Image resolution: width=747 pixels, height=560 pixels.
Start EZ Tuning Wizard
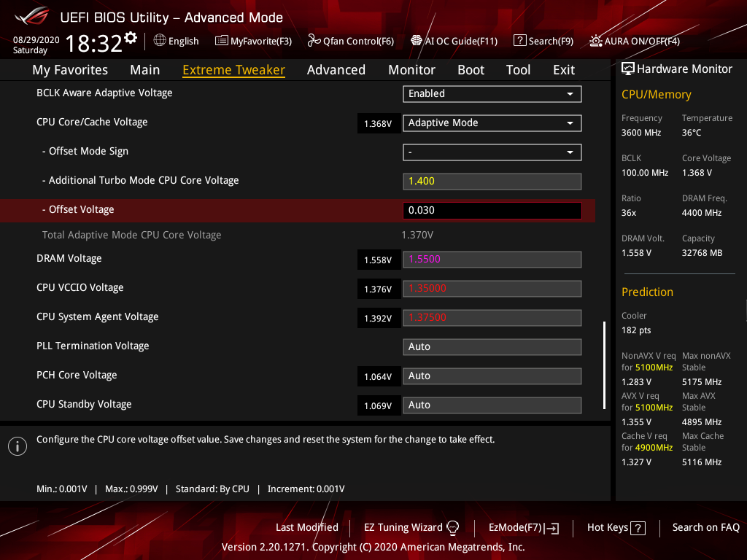tap(411, 528)
